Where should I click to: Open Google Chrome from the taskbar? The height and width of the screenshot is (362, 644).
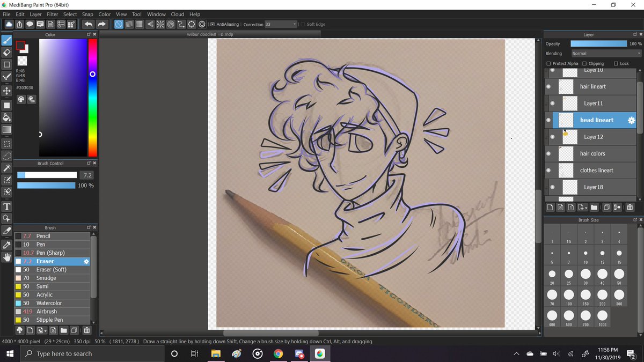(x=278, y=353)
